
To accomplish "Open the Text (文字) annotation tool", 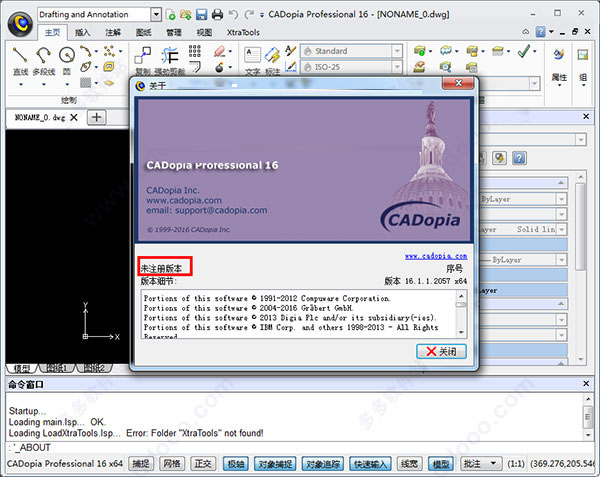I will [253, 56].
